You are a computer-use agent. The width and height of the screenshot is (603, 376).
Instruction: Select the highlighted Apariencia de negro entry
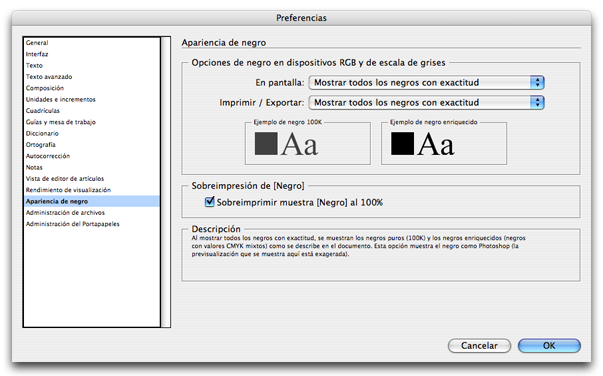click(92, 201)
